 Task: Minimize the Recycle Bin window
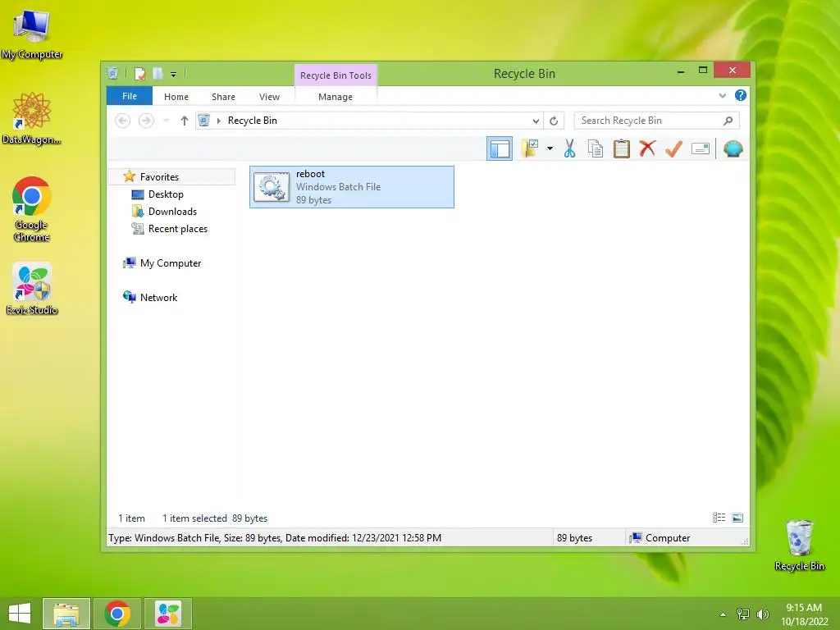[681, 71]
